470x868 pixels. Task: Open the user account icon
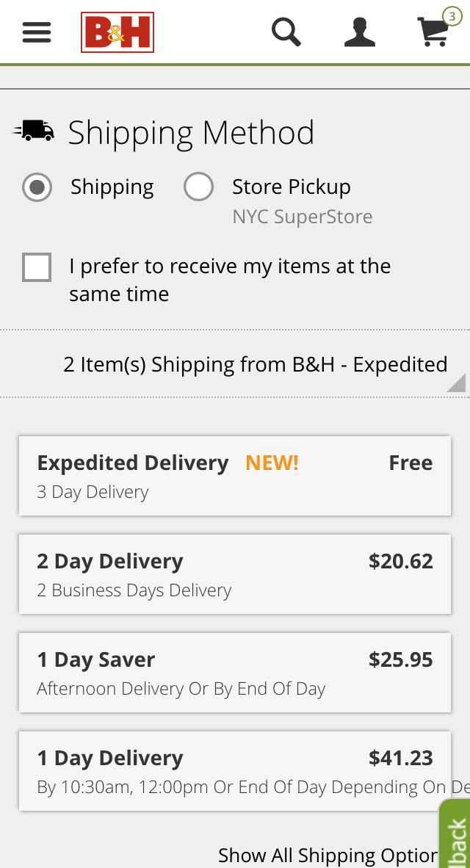click(x=359, y=32)
